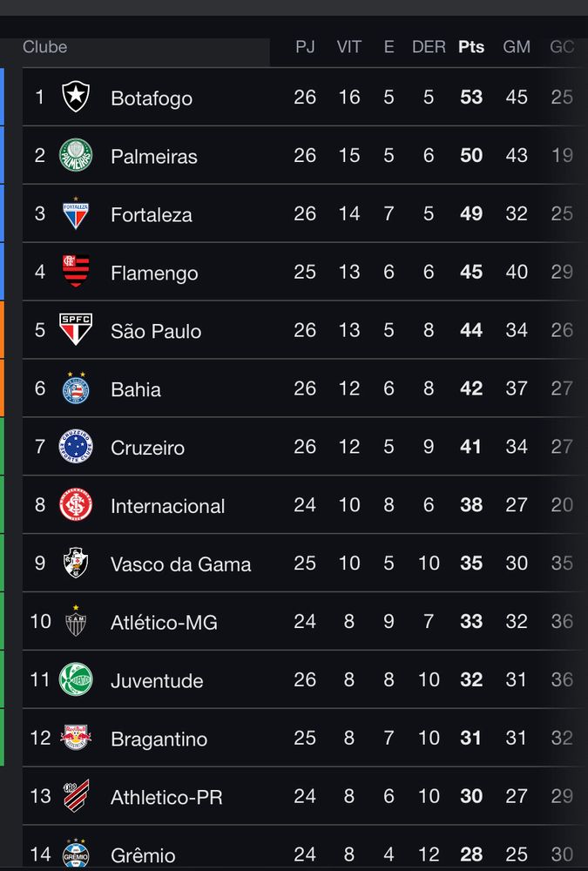Select the Cruzeiro blue star crest
The height and width of the screenshot is (871, 588).
tap(76, 446)
